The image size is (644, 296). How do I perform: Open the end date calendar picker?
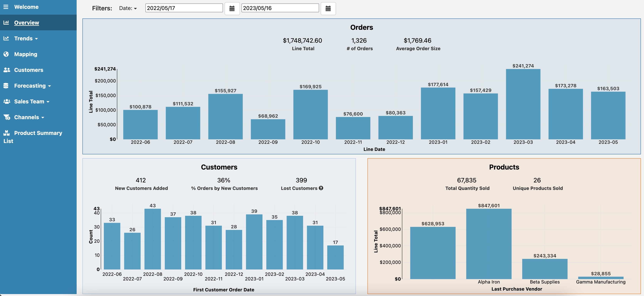pyautogui.click(x=328, y=8)
